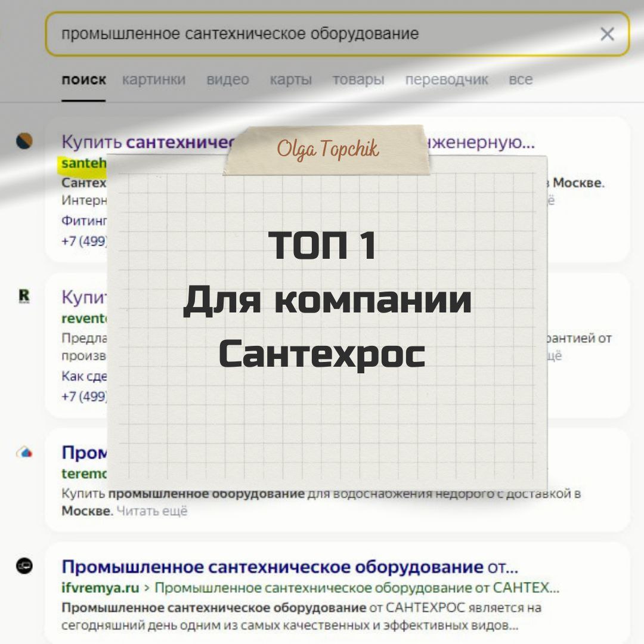Click the black favicon of ifvremya.ru
644x644 pixels.
pos(24,565)
